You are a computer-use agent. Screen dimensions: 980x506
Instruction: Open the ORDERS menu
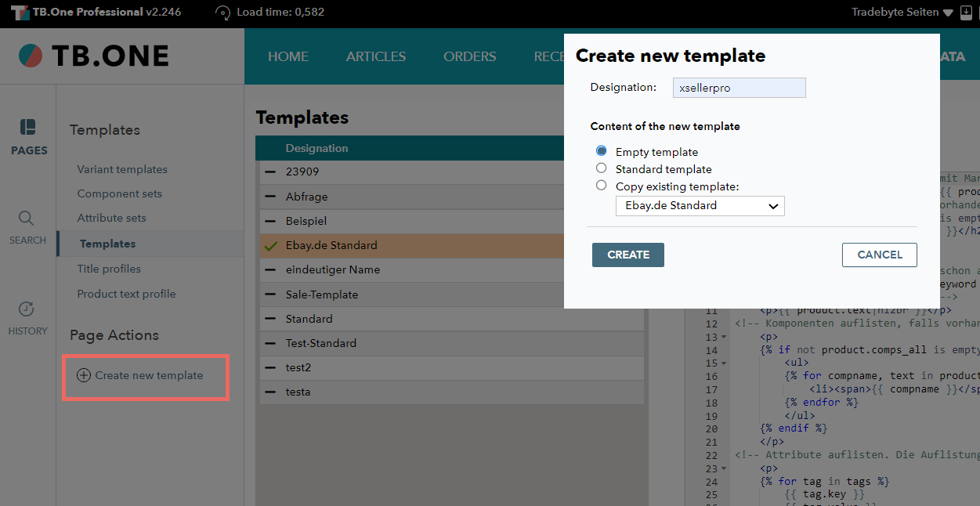(470, 56)
